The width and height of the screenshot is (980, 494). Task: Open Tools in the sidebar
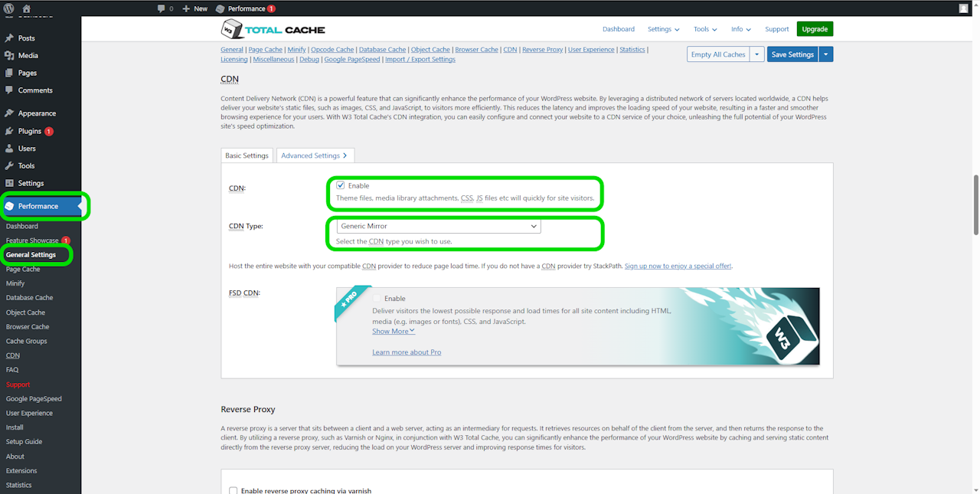(26, 165)
